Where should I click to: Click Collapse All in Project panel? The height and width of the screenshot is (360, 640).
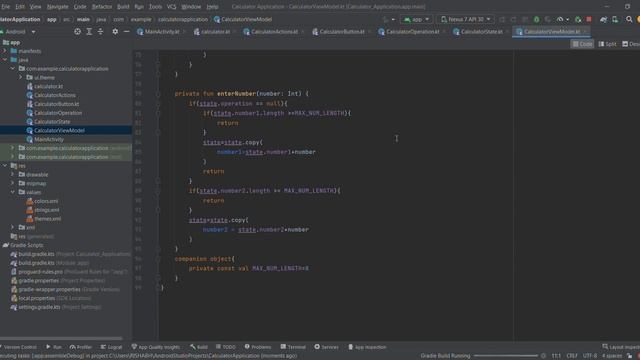tap(100, 31)
